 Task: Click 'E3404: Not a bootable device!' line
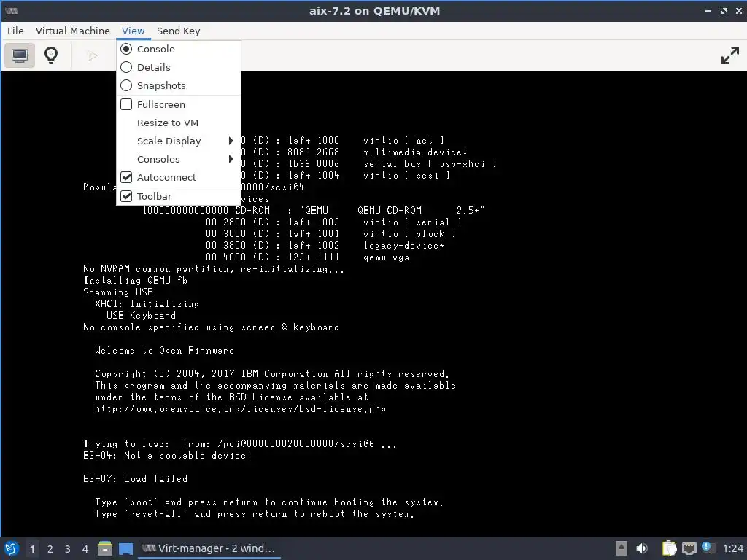[167, 455]
